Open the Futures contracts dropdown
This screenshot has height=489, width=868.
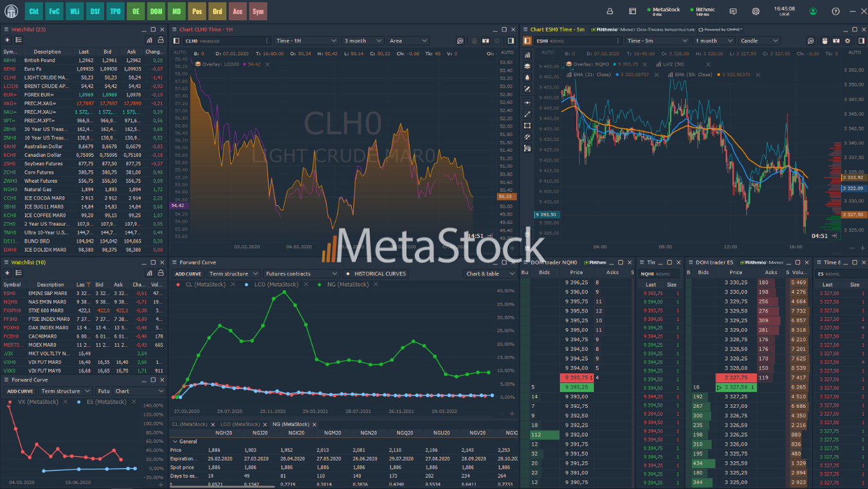(x=301, y=273)
